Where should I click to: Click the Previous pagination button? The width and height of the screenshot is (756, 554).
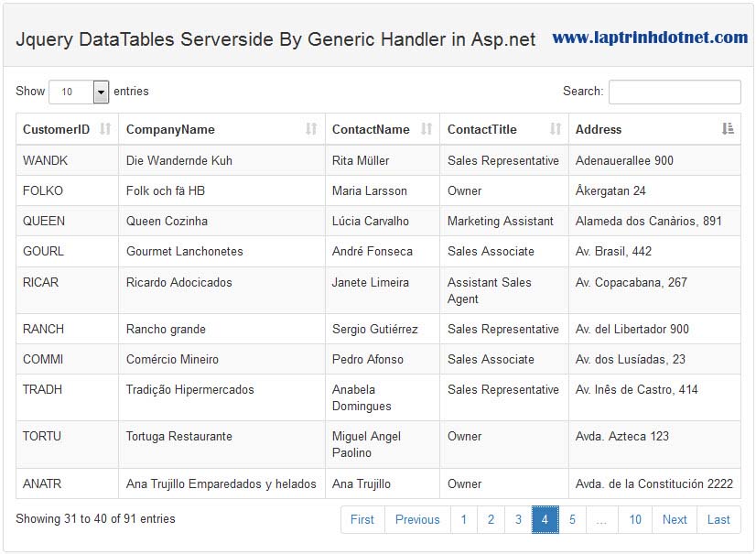point(417,519)
